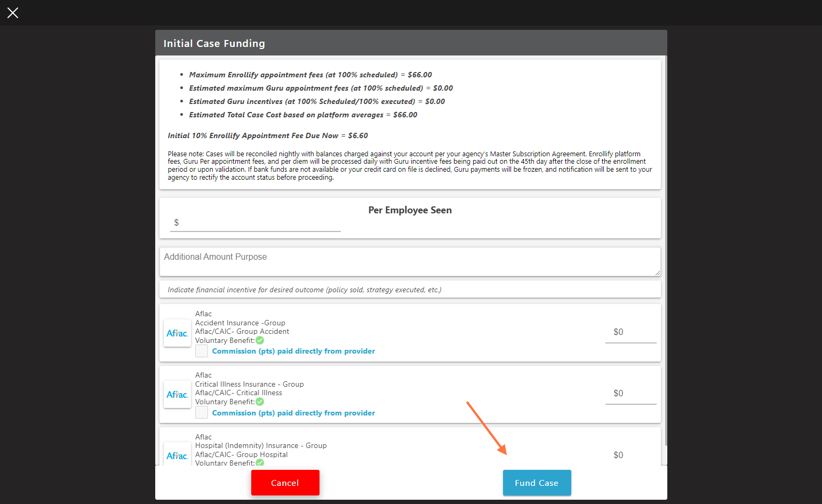Edit the $0 amount for Accident Insurance
This screenshot has height=504, width=822.
[x=631, y=332]
